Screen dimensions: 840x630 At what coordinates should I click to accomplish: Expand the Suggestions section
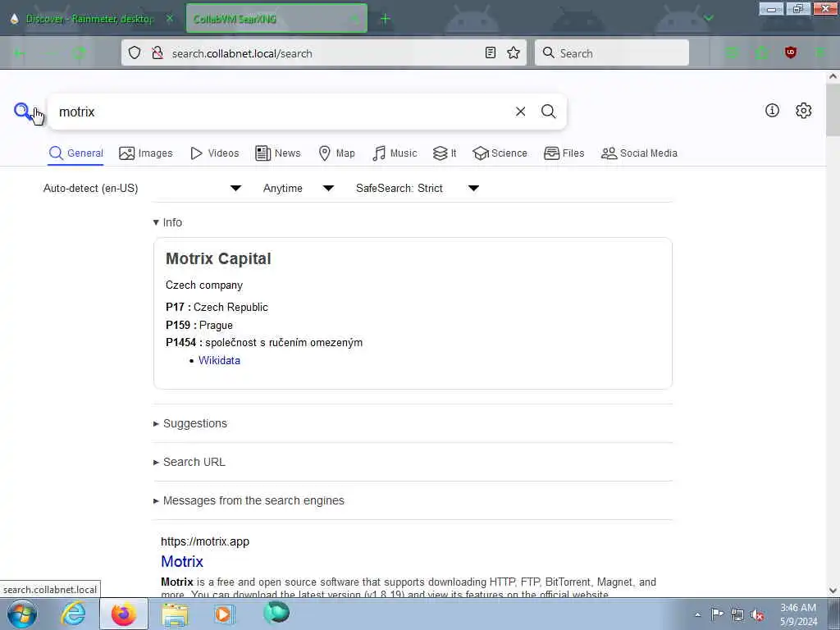tap(190, 423)
